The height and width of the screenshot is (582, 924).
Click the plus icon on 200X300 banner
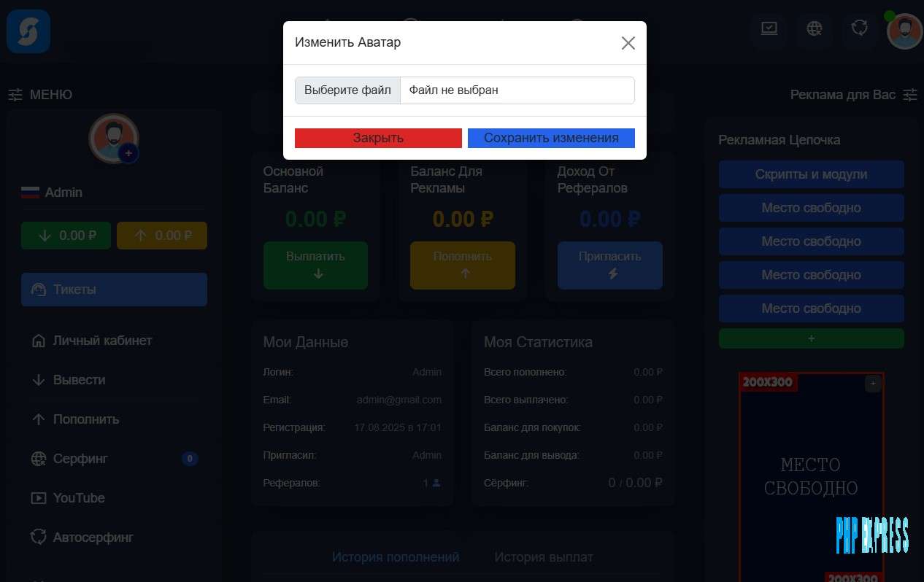click(873, 384)
